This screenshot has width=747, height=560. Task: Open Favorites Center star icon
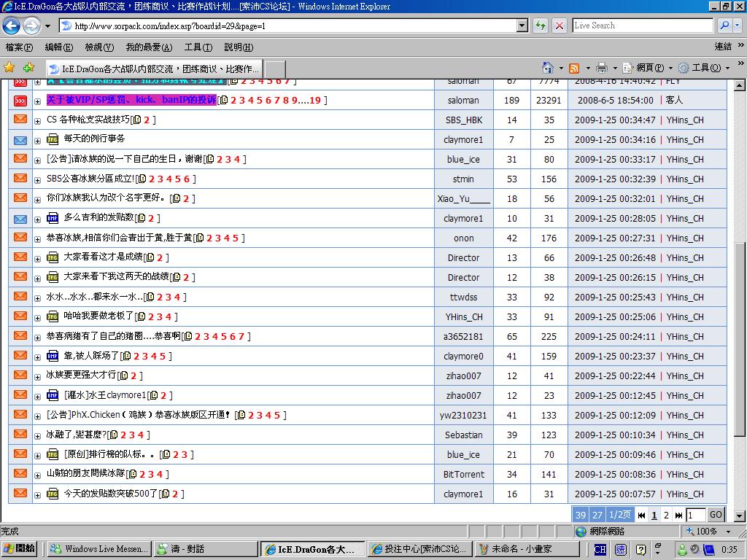click(9, 68)
